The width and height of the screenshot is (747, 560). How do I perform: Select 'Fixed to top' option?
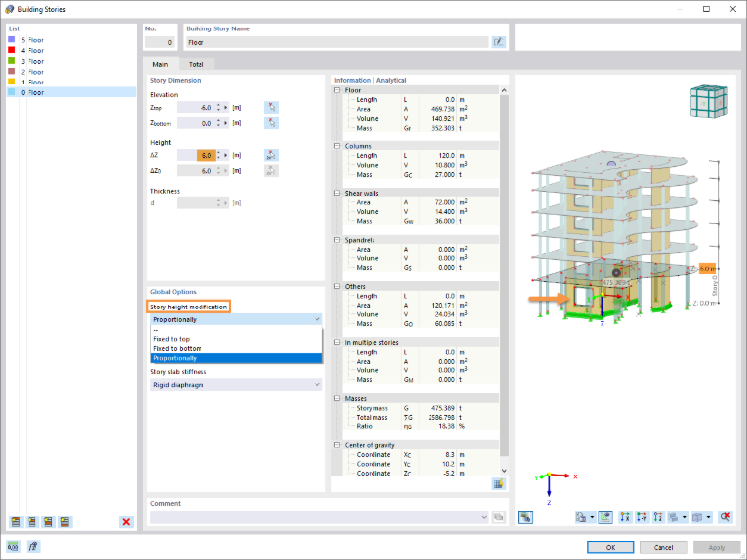[x=236, y=339]
